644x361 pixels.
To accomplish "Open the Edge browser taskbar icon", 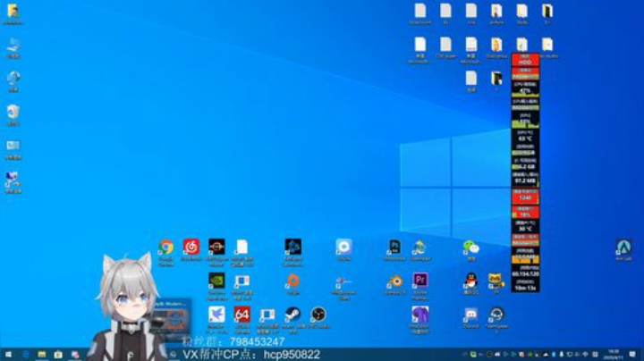I will click(25, 355).
